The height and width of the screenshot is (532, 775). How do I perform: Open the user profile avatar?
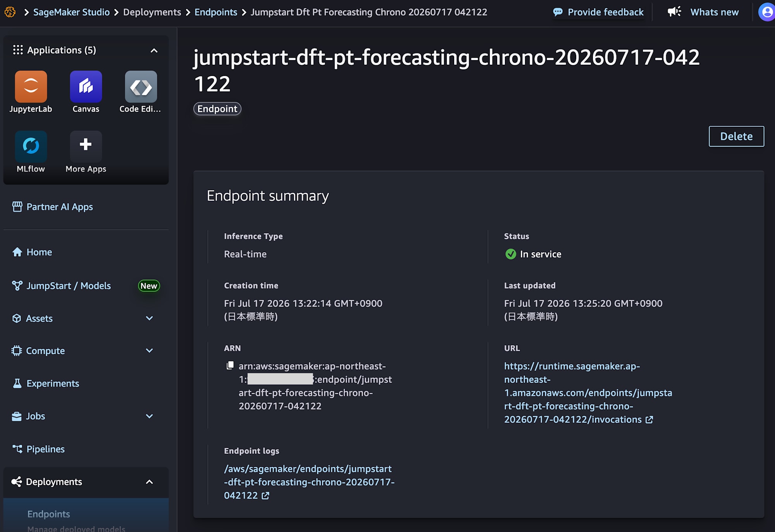tap(767, 12)
